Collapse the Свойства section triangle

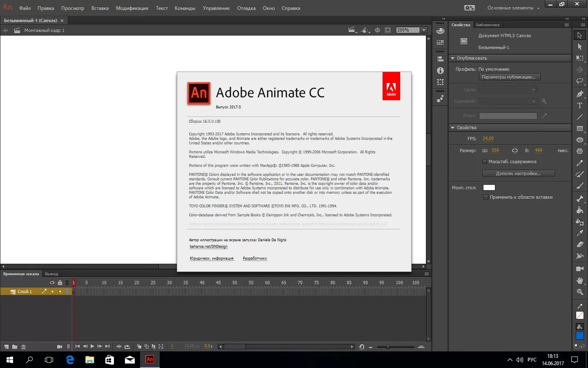click(x=452, y=128)
